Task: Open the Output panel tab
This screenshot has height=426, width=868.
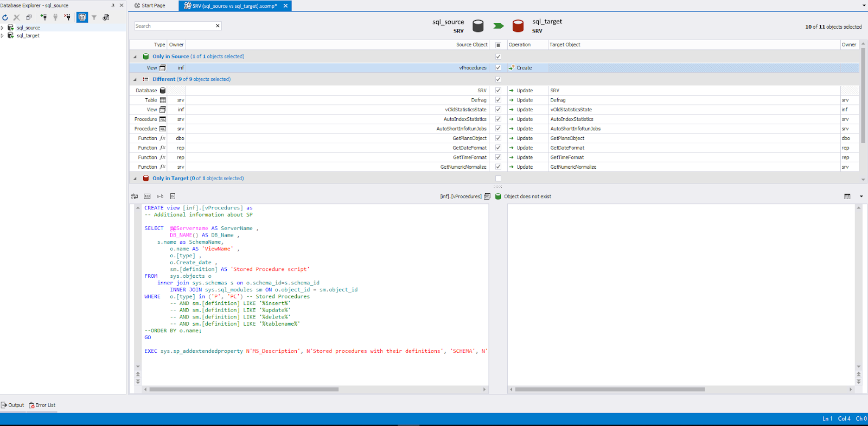Action: coord(12,405)
